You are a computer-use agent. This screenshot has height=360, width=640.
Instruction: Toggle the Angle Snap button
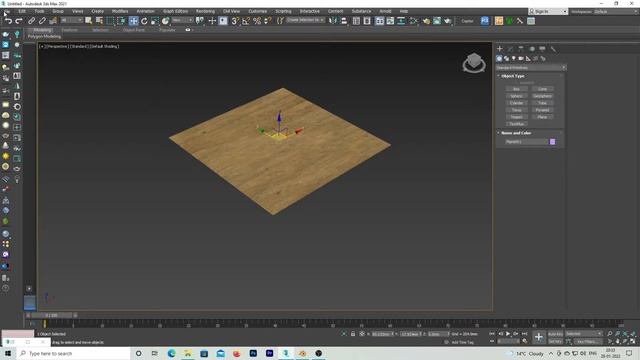tap(246, 21)
